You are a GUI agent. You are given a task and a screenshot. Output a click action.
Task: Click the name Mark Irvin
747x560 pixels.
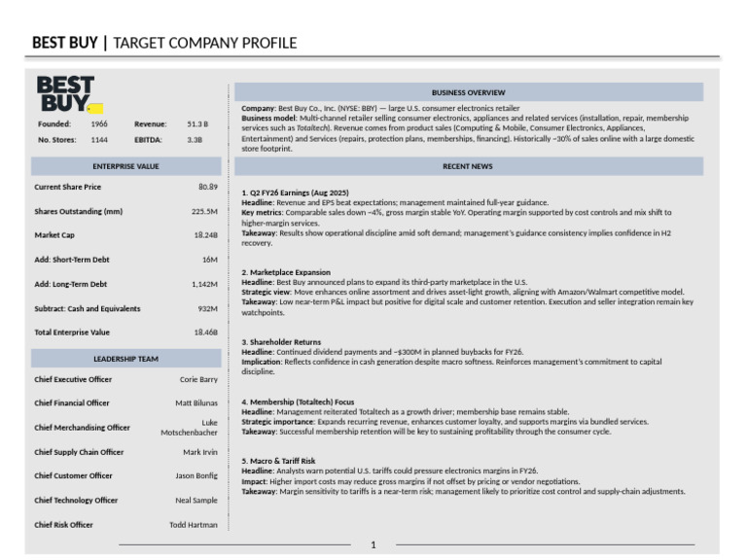[x=200, y=452]
